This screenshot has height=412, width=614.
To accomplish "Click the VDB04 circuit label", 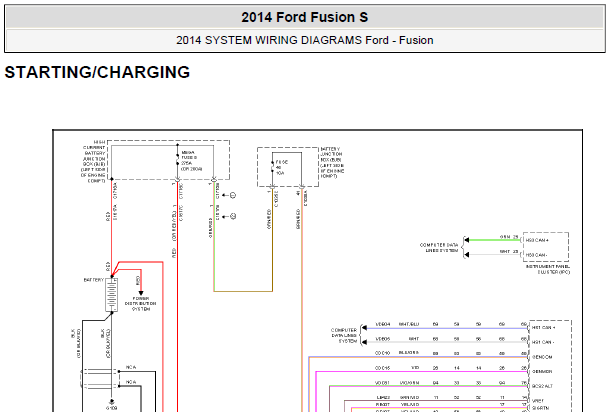I will click(x=383, y=324).
